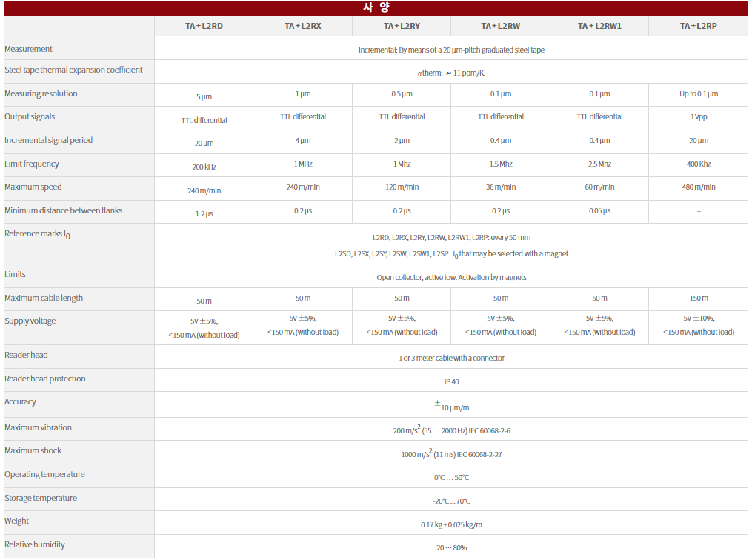The image size is (752, 560).
Task: Click the '1 Vpp' output signal value
Action: point(698,116)
